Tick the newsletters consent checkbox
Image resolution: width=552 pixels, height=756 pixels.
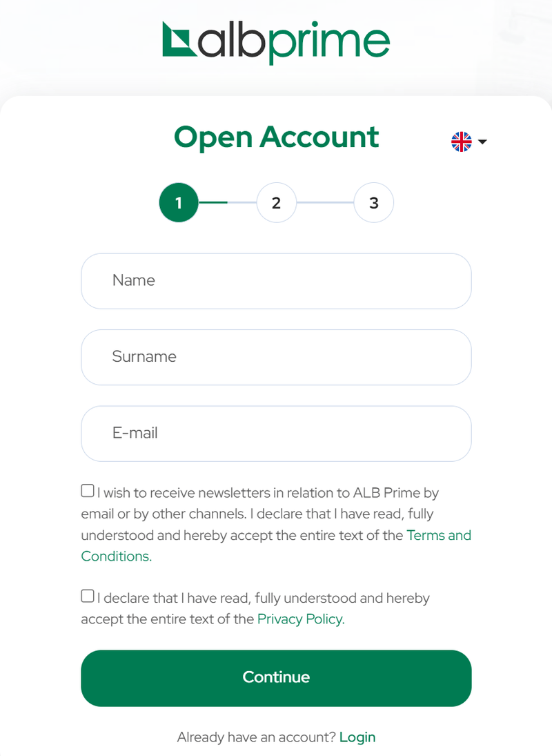click(87, 491)
